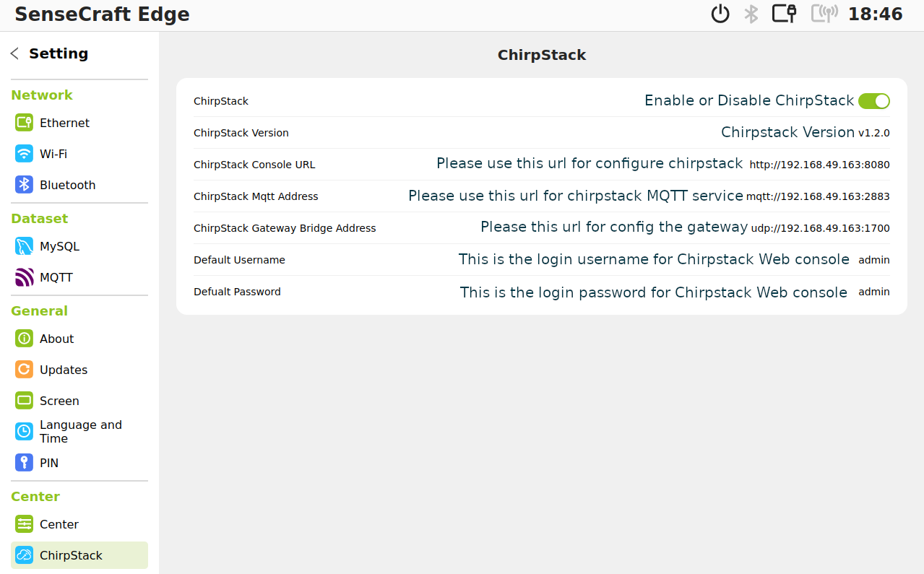Click the ChirpStack page heading
This screenshot has height=574, width=924.
pos(542,55)
